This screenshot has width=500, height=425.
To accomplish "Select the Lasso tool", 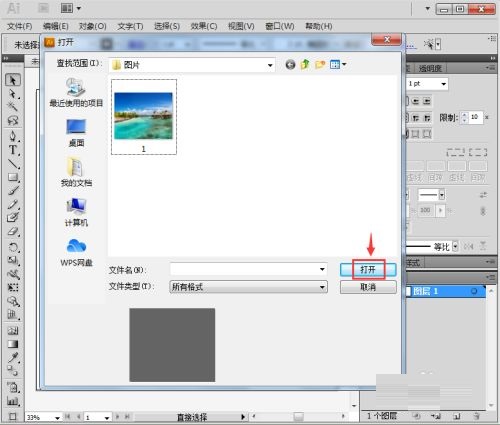I will pyautogui.click(x=13, y=120).
